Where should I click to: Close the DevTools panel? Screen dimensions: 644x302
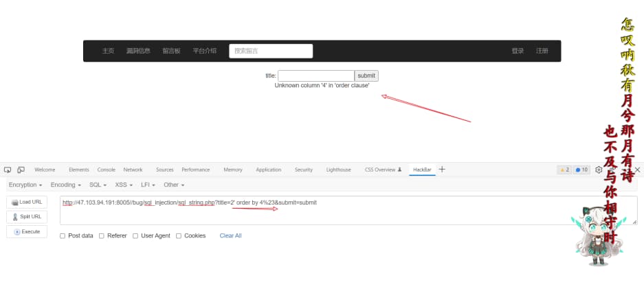click(x=637, y=170)
